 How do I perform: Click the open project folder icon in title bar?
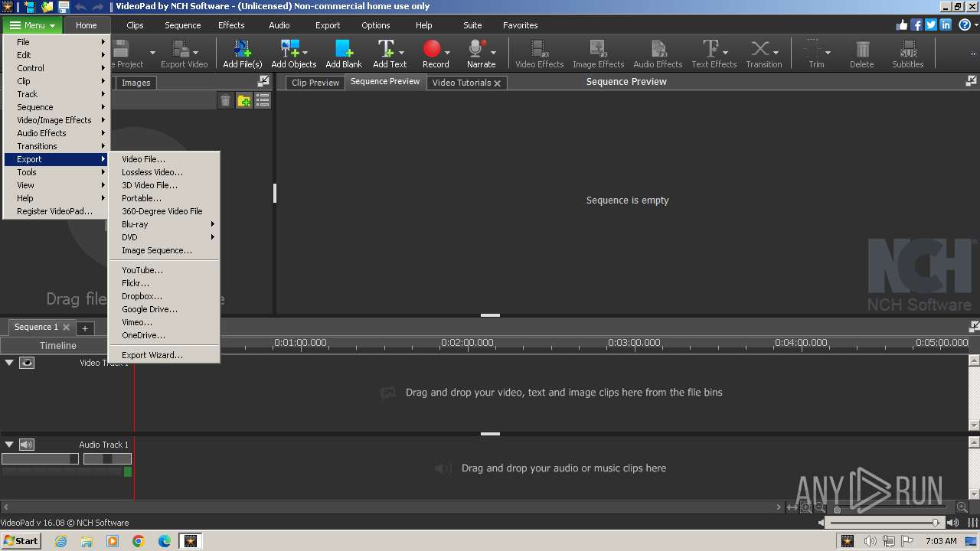(x=47, y=6)
